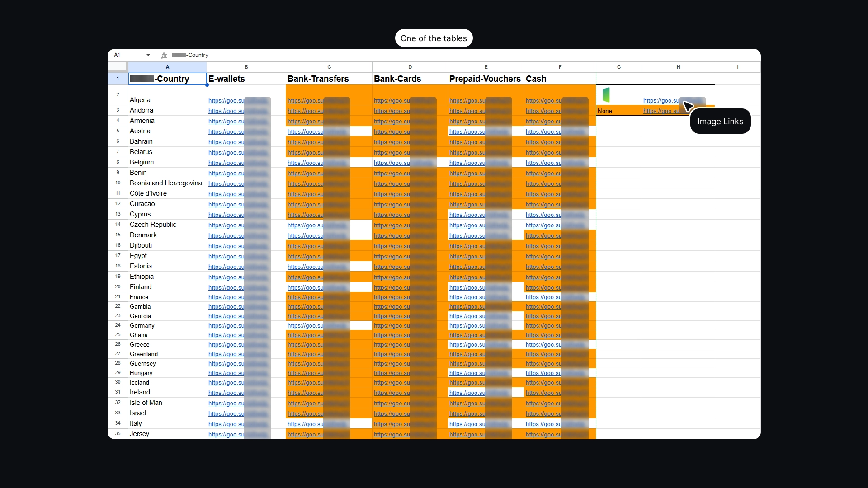Open the link in cell H2
Screen dimensions: 868x488
(661, 100)
